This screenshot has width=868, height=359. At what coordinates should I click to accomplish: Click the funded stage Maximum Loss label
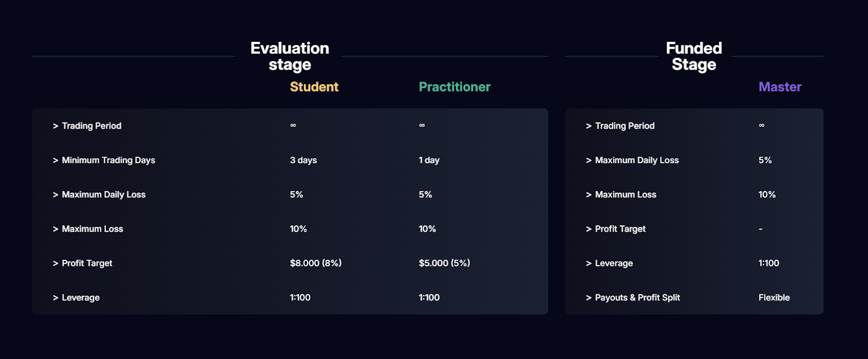tap(625, 194)
